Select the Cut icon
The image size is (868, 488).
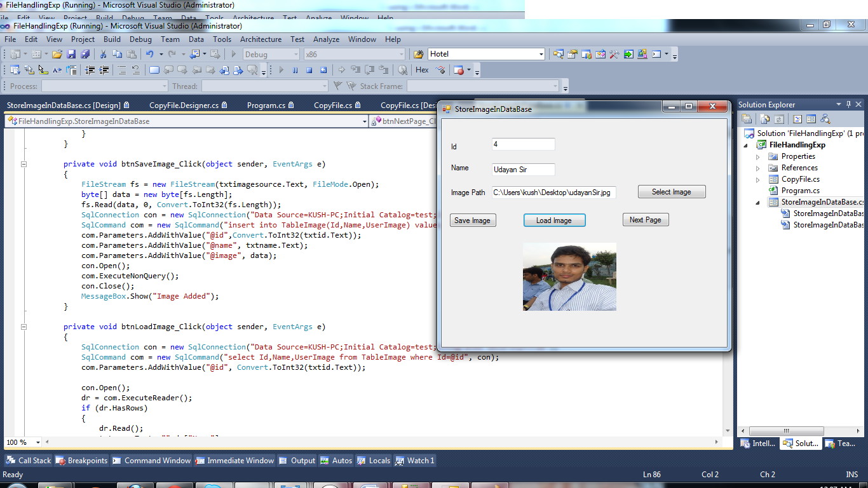104,54
